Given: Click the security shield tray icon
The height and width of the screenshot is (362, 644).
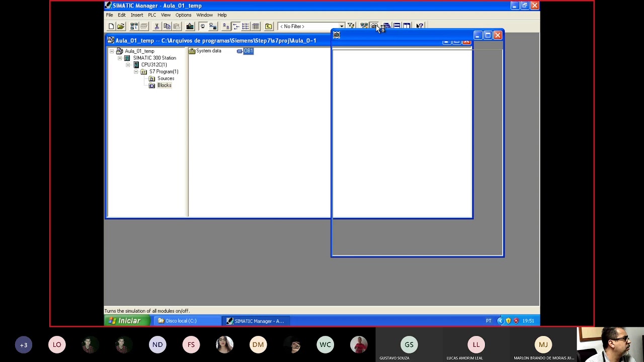Looking at the screenshot, I should point(508,321).
